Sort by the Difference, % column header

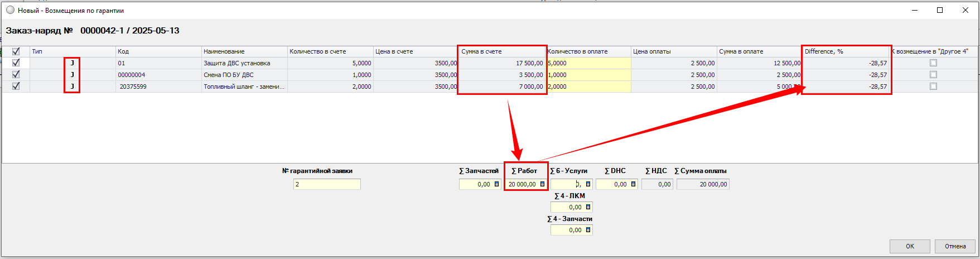845,51
